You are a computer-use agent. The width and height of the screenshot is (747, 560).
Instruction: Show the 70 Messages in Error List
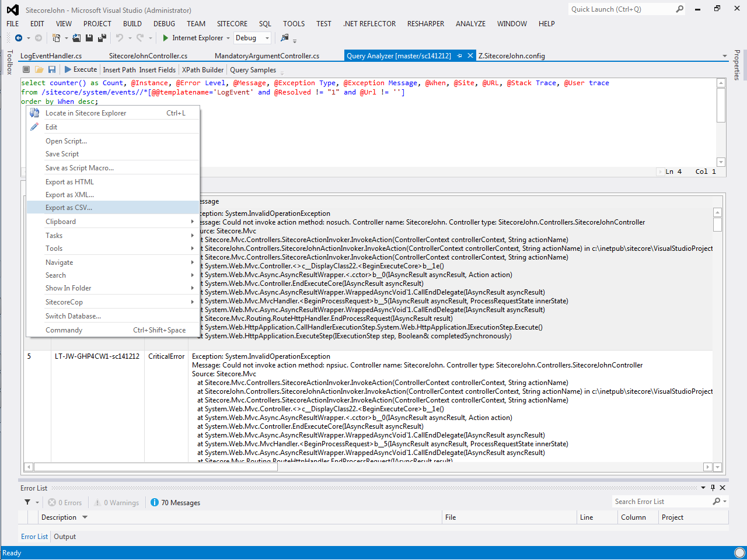(174, 502)
